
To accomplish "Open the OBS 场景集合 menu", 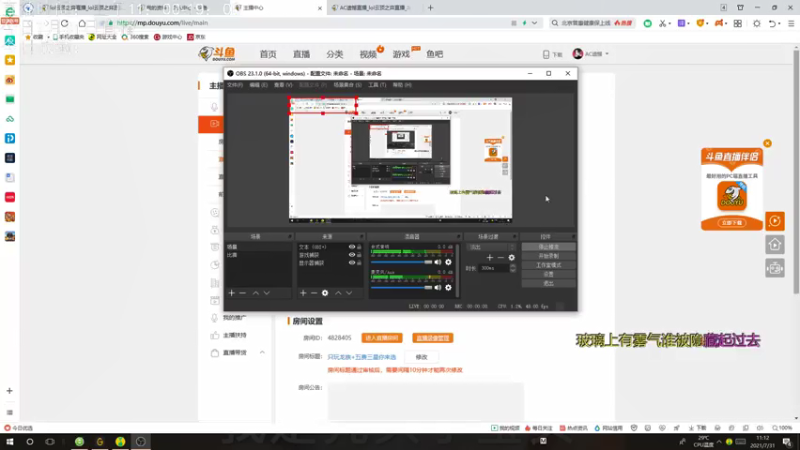I will tap(347, 85).
